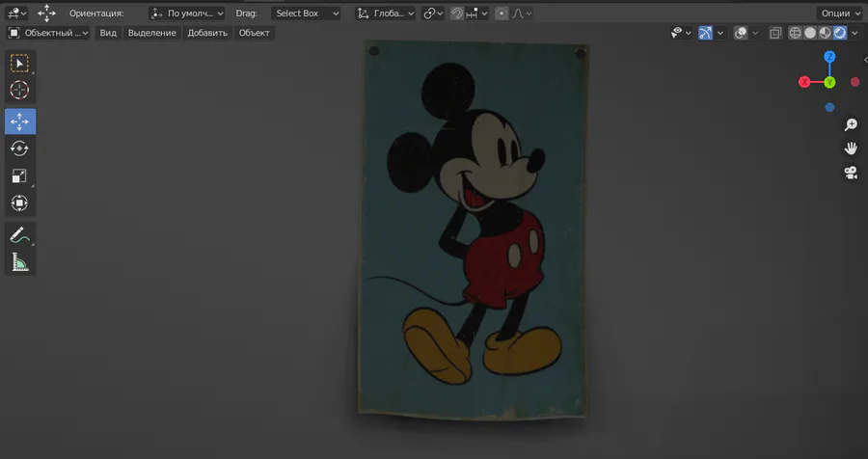Click the Z axis on navigation gizmo
This screenshot has width=868, height=459.
pyautogui.click(x=829, y=57)
